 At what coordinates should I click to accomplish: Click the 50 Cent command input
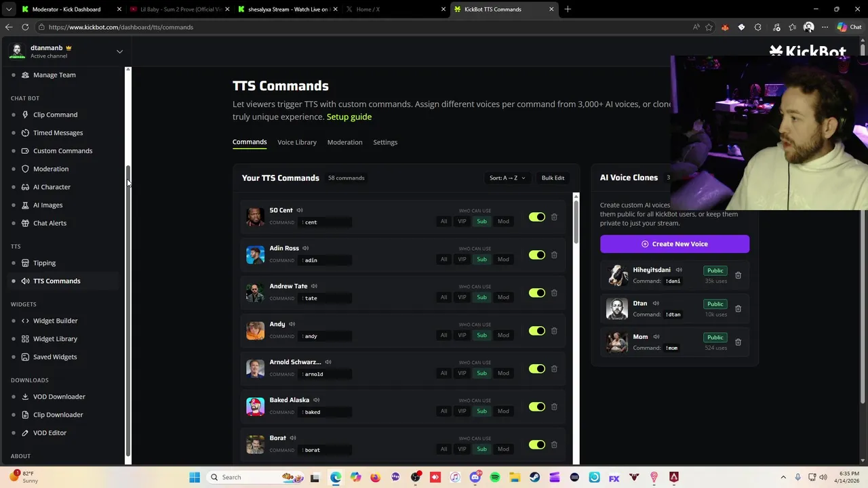[325, 222]
